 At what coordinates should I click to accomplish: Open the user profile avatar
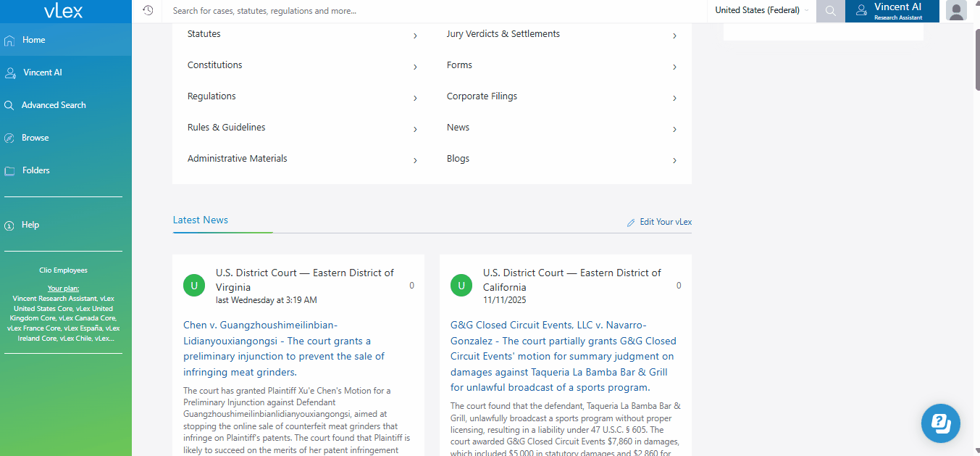point(956,11)
